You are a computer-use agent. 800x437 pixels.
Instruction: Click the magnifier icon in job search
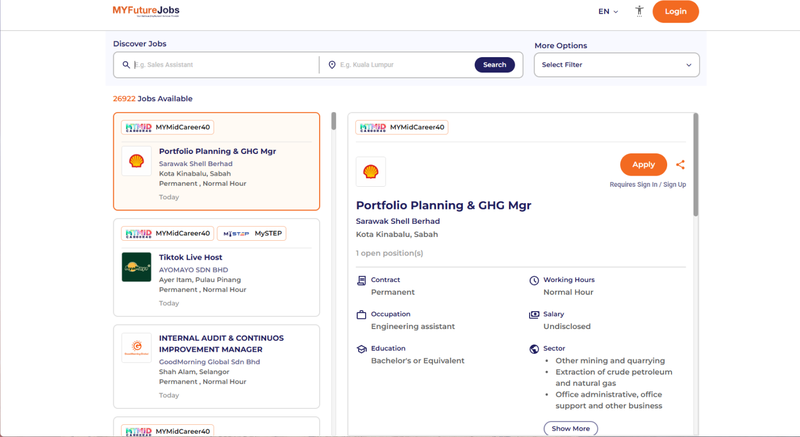(126, 65)
